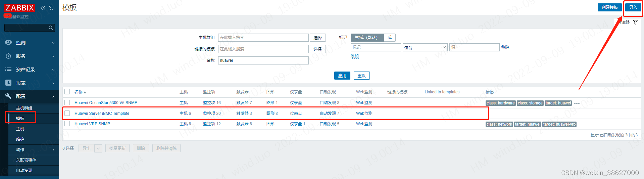This screenshot has height=179, width=644.
Task: Click the 添加 tag link
Action: [x=355, y=56]
